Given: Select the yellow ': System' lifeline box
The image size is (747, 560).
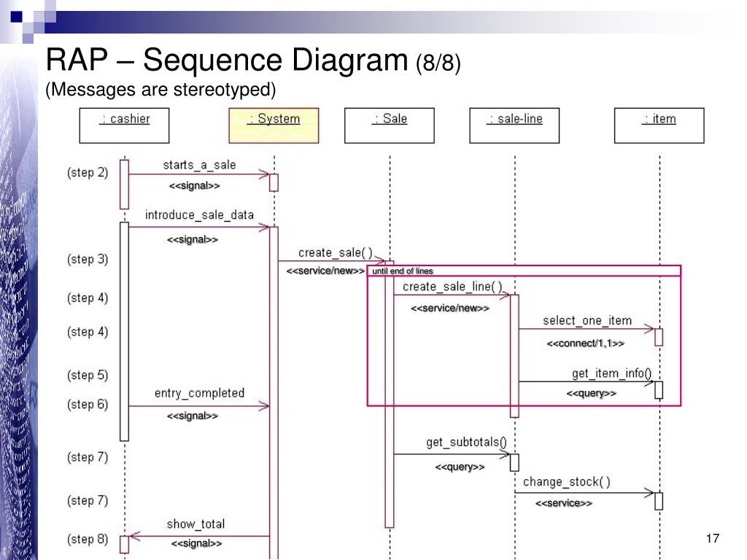Looking at the screenshot, I should (274, 125).
